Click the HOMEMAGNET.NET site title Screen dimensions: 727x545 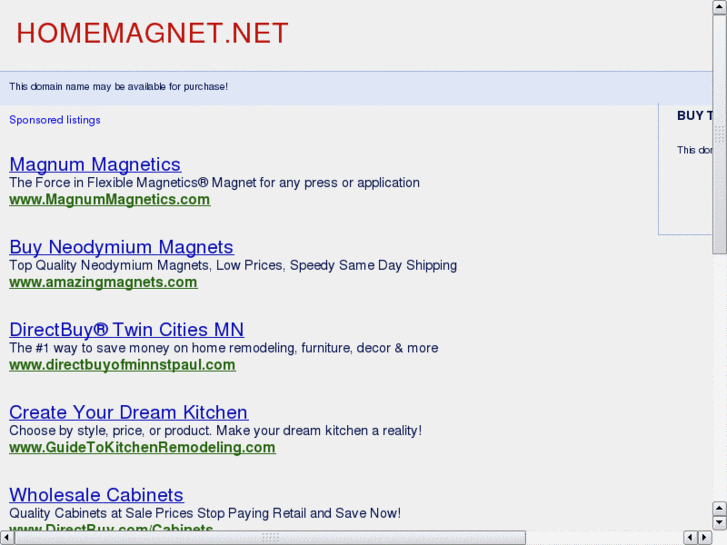coord(152,33)
